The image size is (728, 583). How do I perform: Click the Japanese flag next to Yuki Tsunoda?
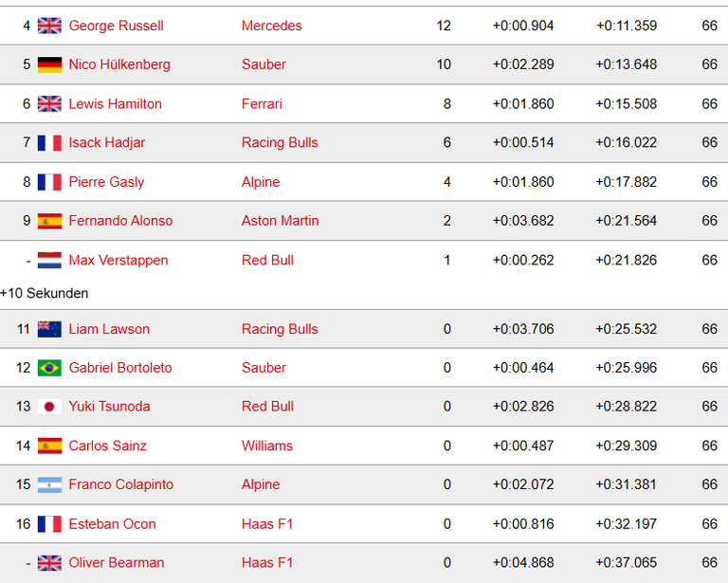tap(49, 407)
